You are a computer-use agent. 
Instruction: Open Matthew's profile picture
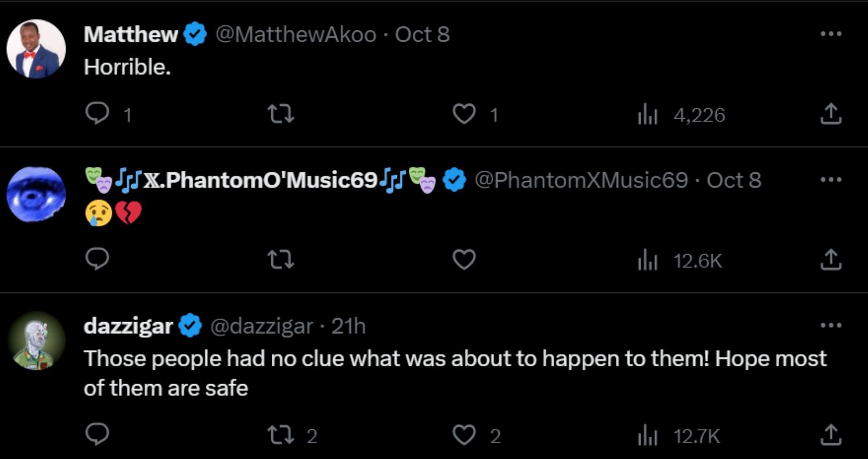(x=36, y=49)
